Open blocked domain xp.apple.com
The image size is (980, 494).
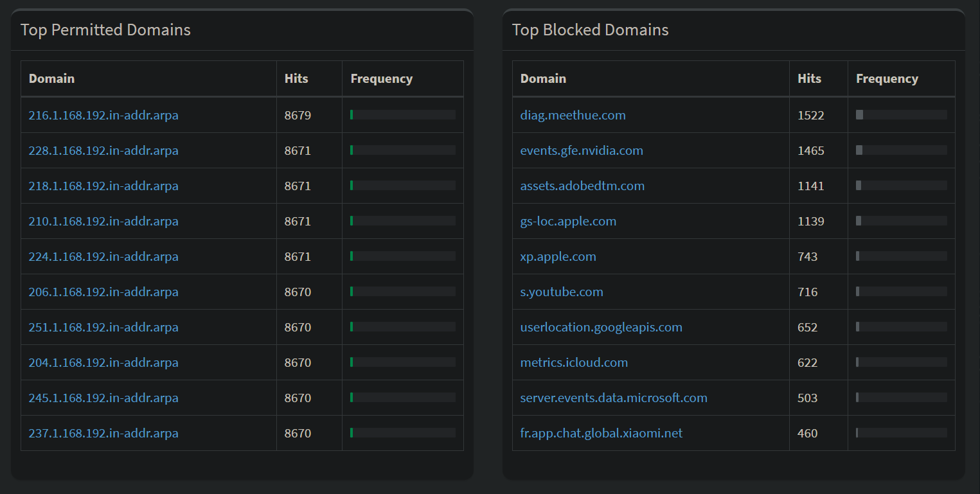click(558, 256)
